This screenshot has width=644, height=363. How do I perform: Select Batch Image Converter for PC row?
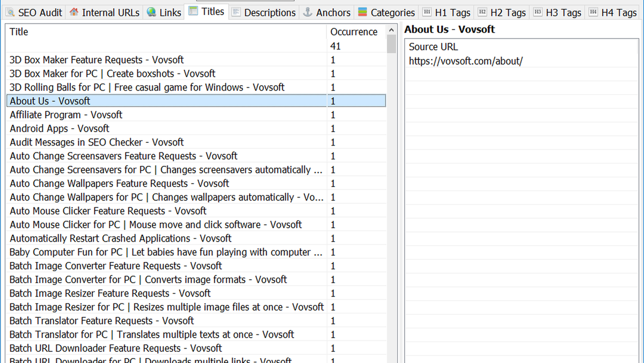196,280
